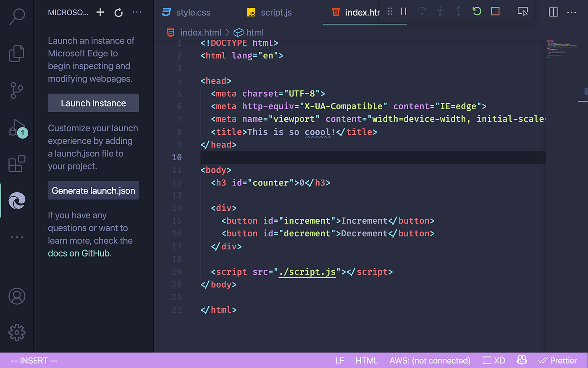Split the editor into two panes
Screen dimensions: 588x368
click(x=553, y=12)
